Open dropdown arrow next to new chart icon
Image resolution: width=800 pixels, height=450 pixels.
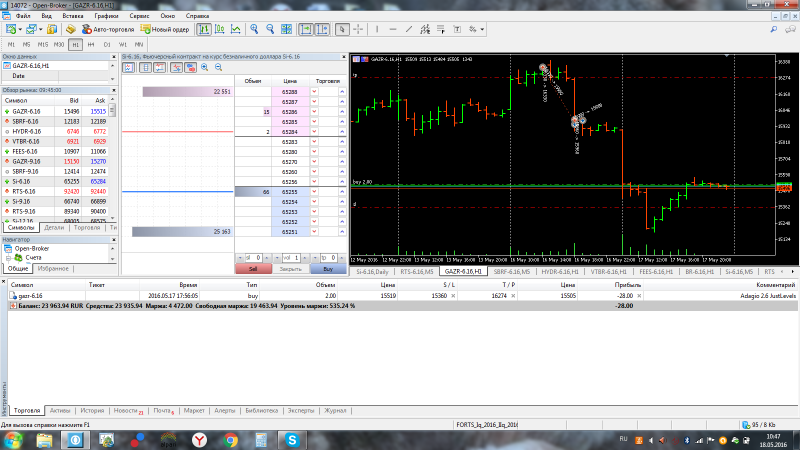[x=20, y=30]
